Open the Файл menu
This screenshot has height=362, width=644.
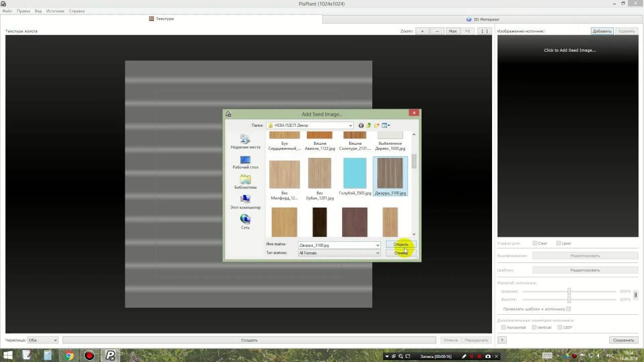pyautogui.click(x=7, y=11)
